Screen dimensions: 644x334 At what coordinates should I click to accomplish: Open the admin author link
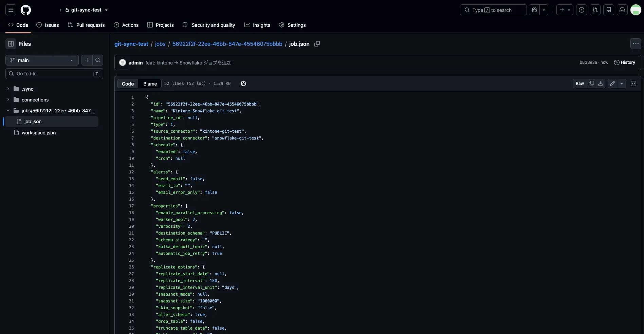[x=135, y=63]
